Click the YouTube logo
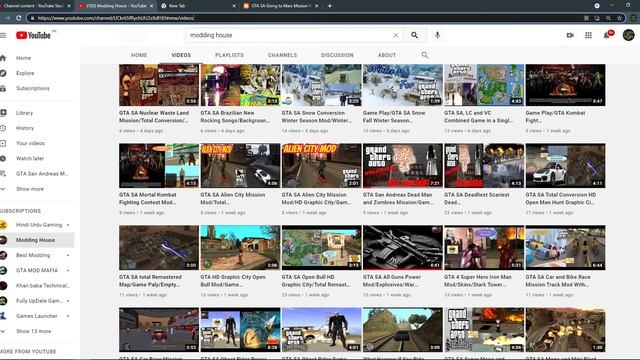Image resolution: width=640 pixels, height=360 pixels. [33, 36]
